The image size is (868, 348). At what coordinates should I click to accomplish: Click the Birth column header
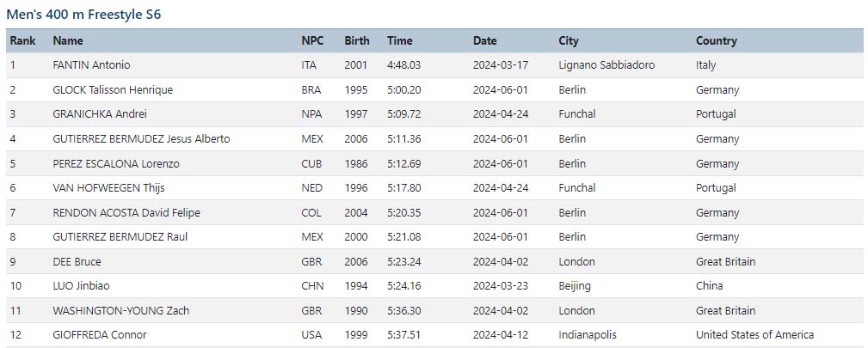click(x=357, y=41)
